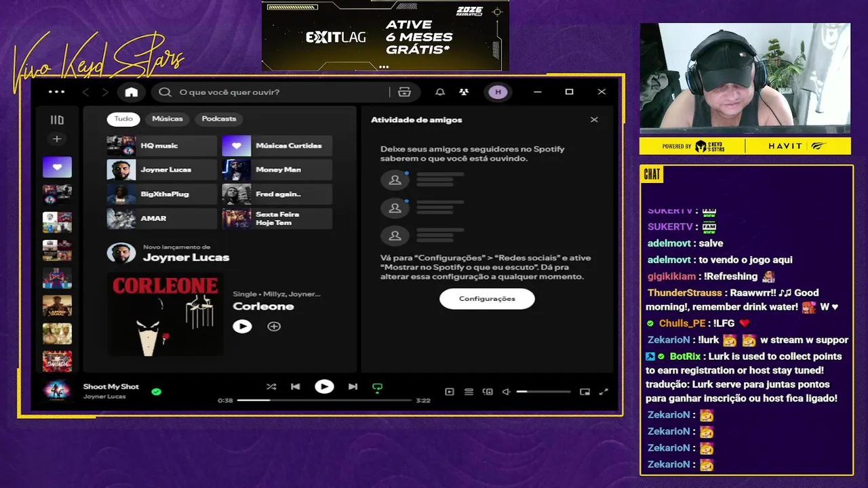
Task: Open 'Joyner Lucas' under now playing
Action: pyautogui.click(x=104, y=396)
